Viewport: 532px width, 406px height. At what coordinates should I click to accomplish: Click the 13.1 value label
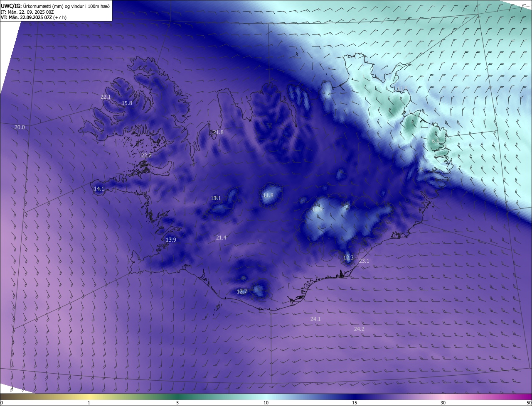click(x=216, y=198)
